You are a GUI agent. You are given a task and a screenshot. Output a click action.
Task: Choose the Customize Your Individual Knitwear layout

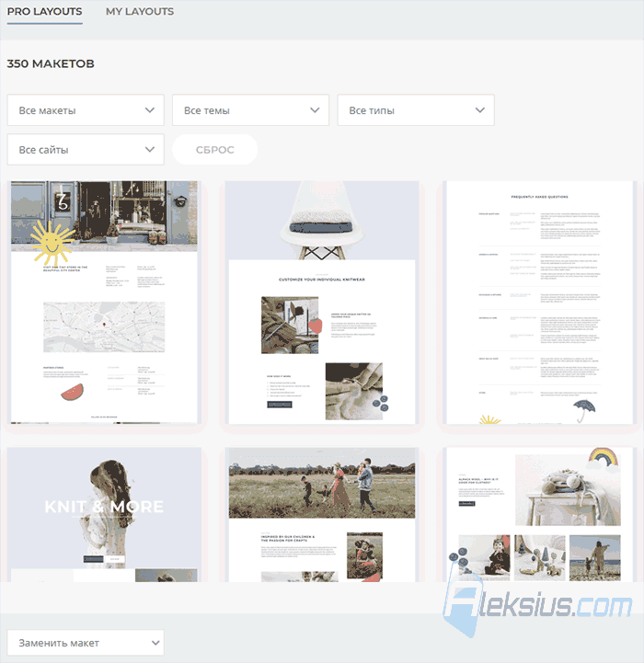click(x=322, y=303)
